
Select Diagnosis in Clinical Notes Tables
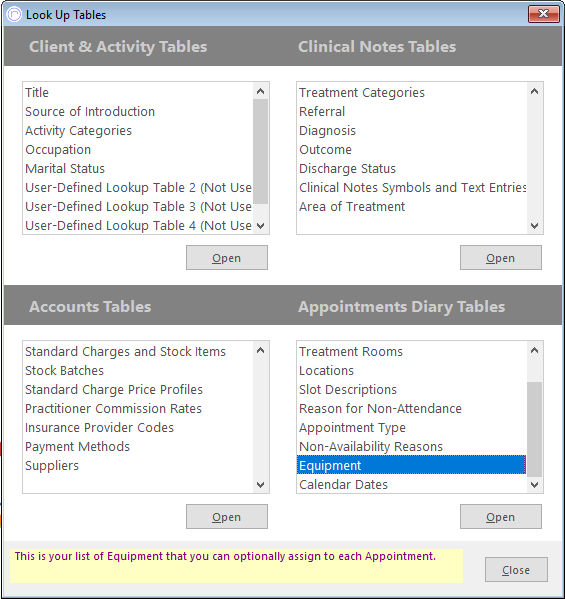pyautogui.click(x=327, y=131)
